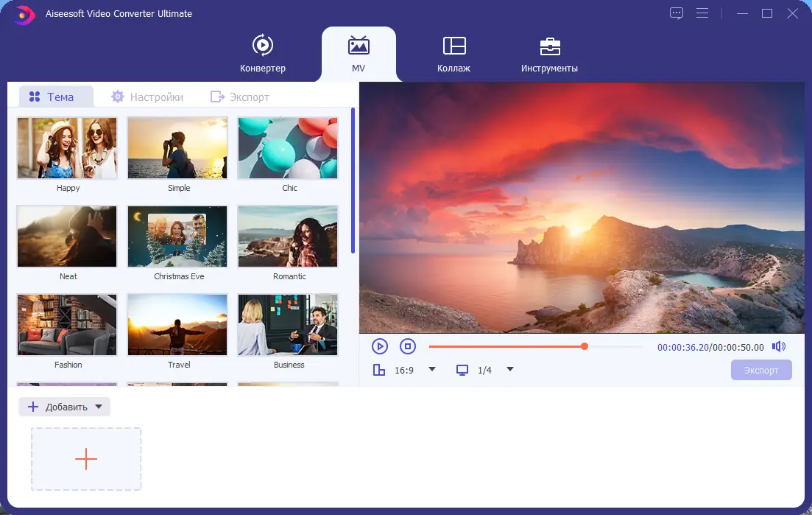
Task: Select the Тема sub-tab
Action: tap(56, 97)
